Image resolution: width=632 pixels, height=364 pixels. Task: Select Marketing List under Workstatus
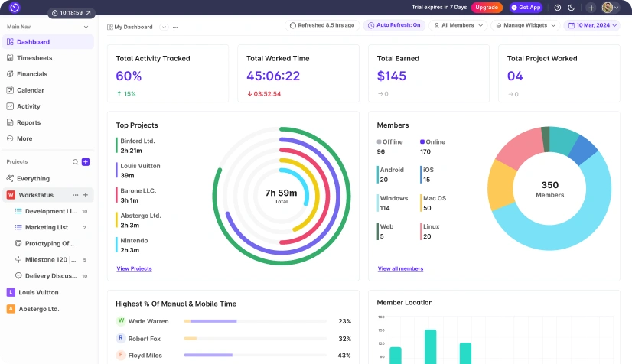46,227
